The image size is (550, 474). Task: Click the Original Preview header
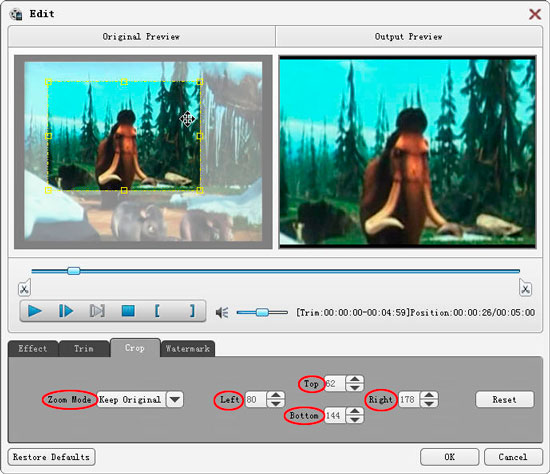coord(141,36)
